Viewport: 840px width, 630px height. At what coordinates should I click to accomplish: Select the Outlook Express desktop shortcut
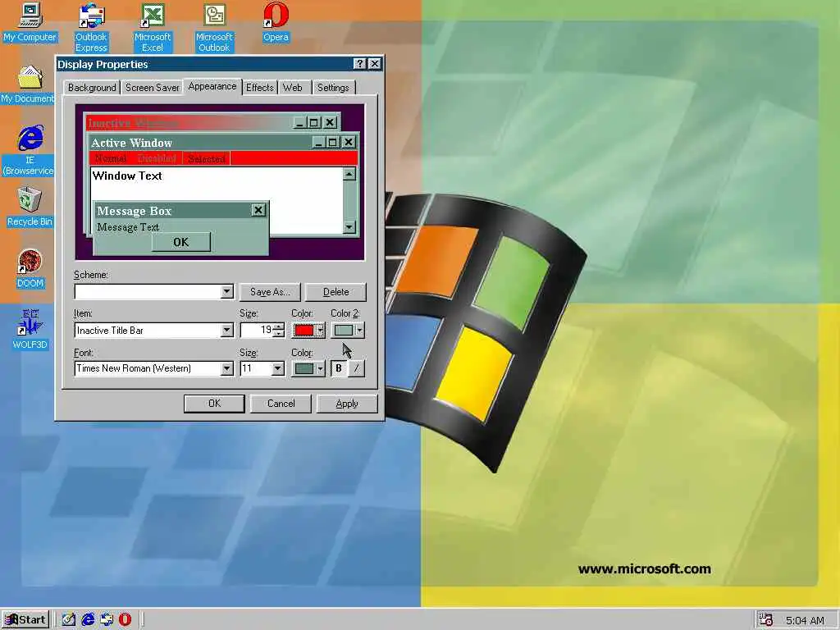point(91,28)
